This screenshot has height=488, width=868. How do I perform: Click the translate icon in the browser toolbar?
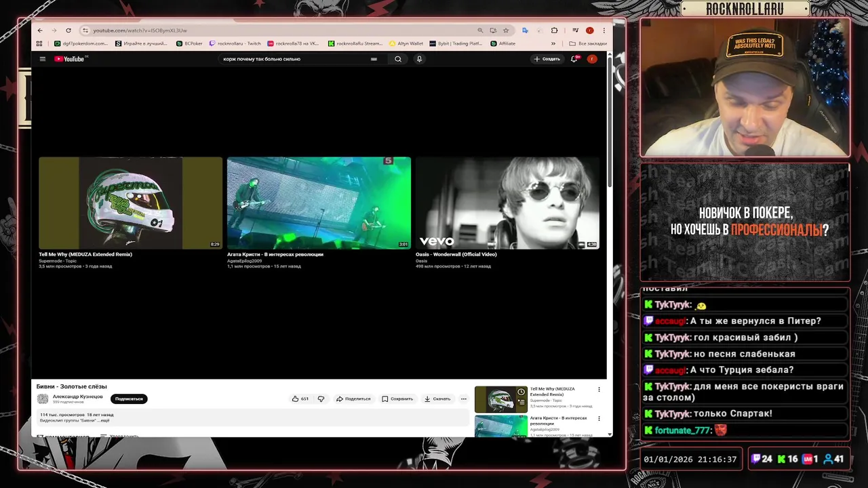525,30
